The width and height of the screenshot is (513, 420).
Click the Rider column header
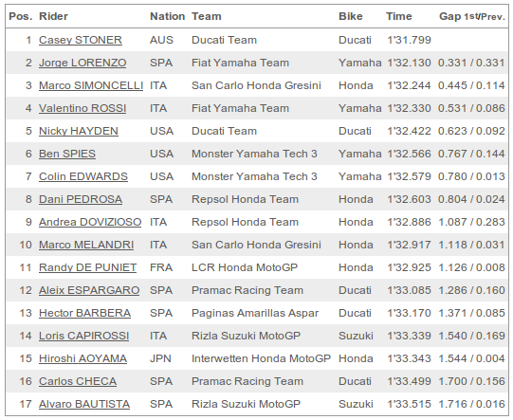53,16
